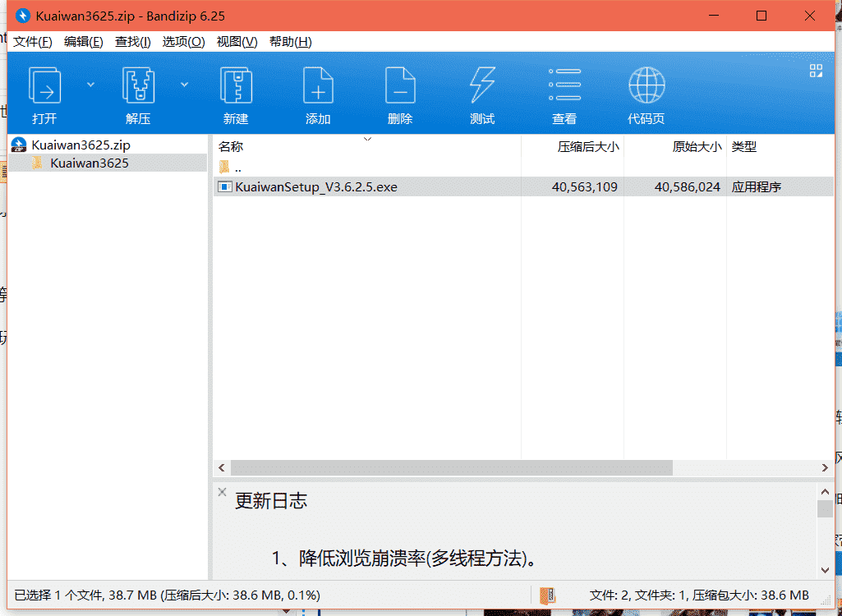Click the archive icon in status bar

coord(547,595)
